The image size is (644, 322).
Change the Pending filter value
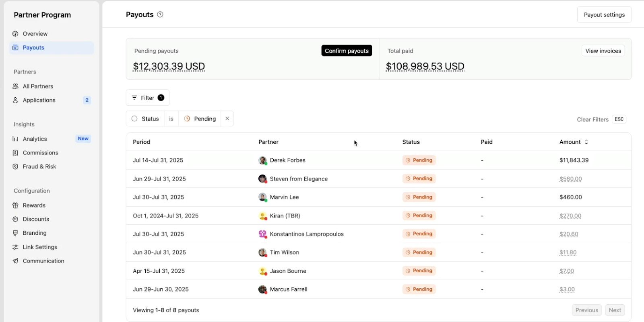coord(200,119)
